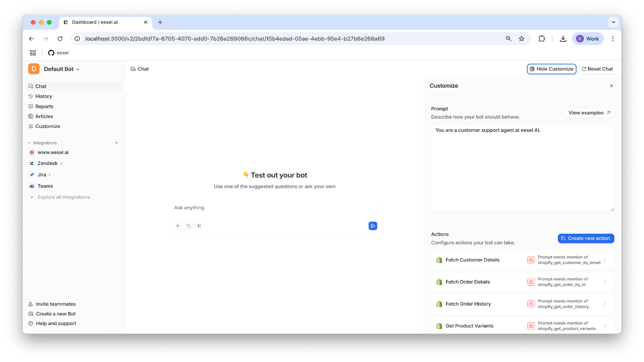The height and width of the screenshot is (362, 644).
Task: Expand the Jira integration chevron
Action: pos(50,175)
